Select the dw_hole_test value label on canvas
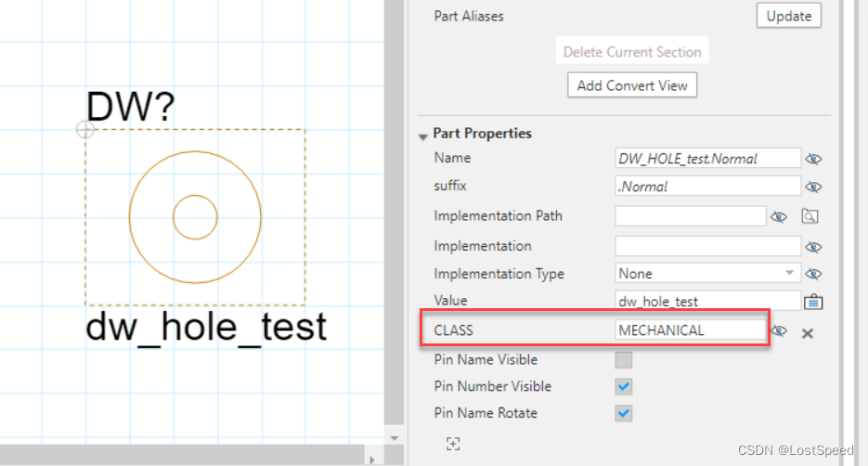The image size is (868, 466). tap(206, 327)
